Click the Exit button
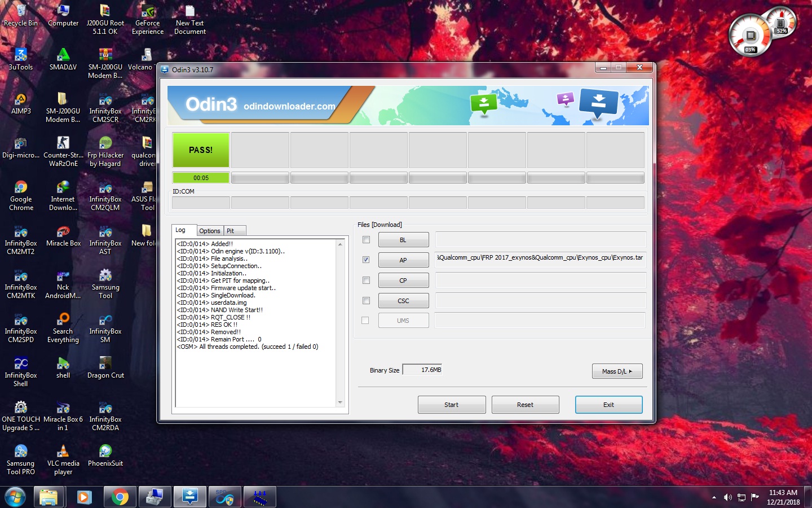This screenshot has height=508, width=812. pos(608,405)
